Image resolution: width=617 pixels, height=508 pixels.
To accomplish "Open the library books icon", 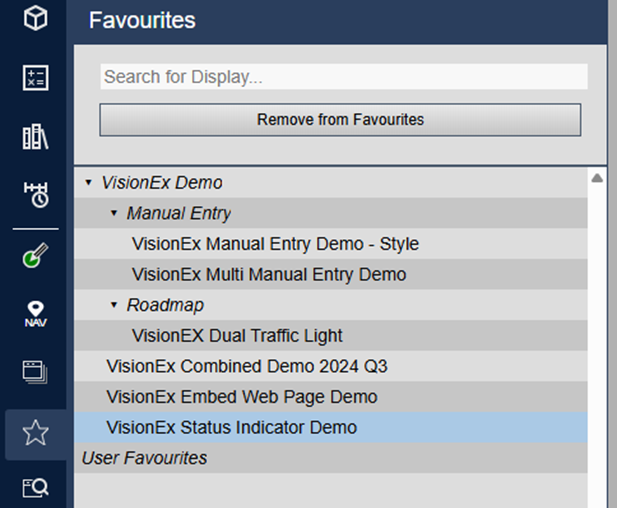I will 35,137.
